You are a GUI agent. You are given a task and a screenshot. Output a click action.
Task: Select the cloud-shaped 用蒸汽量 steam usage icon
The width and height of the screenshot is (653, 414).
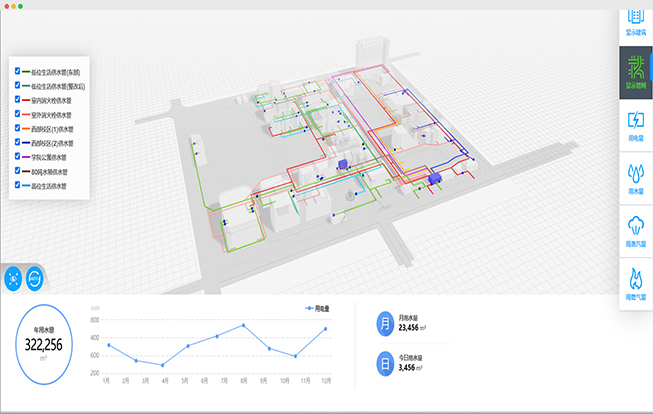coord(634,230)
